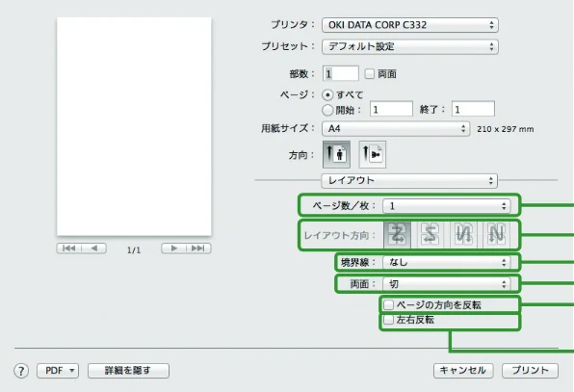Select landscape orientation icon

point(373,154)
